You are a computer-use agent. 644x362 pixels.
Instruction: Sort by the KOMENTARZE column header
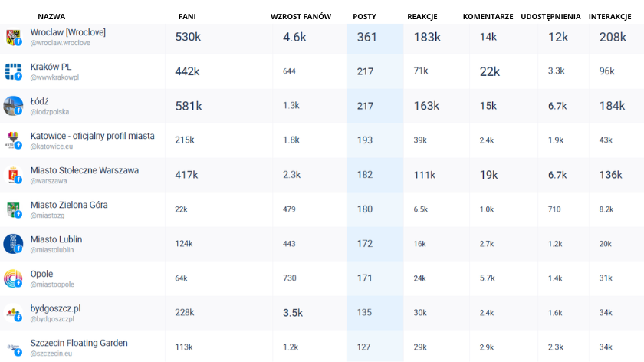[x=488, y=16]
